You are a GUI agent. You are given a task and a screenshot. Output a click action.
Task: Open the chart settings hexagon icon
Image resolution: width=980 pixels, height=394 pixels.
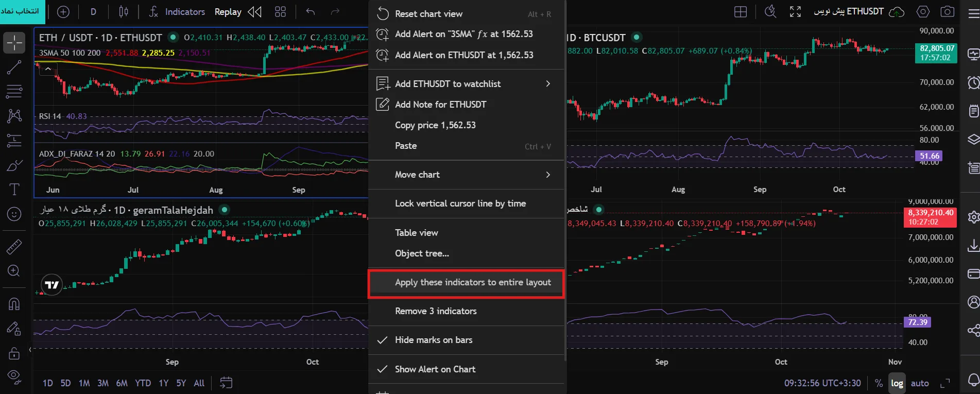[923, 12]
